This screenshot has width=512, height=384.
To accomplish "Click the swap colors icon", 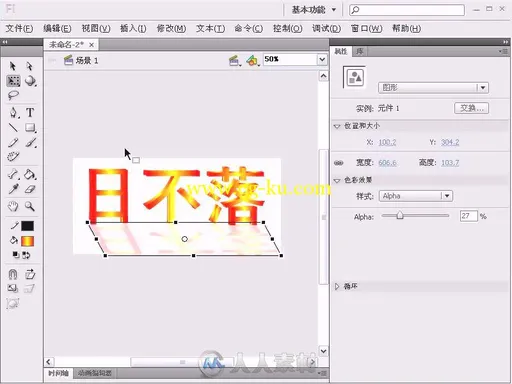I will pyautogui.click(x=26, y=255).
